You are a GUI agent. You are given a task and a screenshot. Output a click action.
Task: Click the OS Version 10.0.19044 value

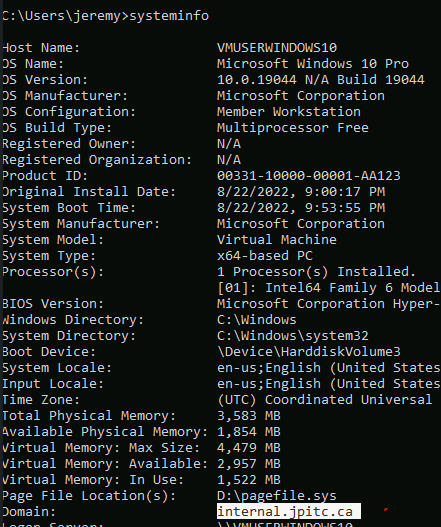[321, 80]
